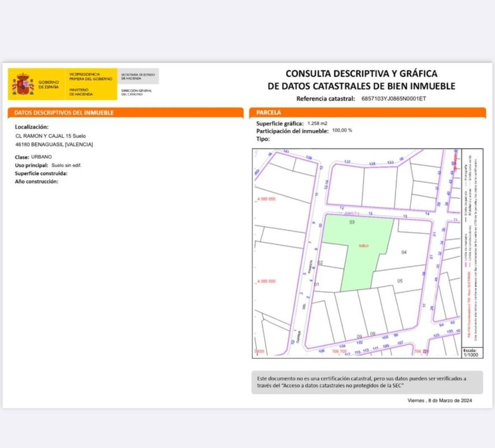Click the 46180 Benaguasil [Valencia] line
The height and width of the screenshot is (448, 495).
coord(54,144)
